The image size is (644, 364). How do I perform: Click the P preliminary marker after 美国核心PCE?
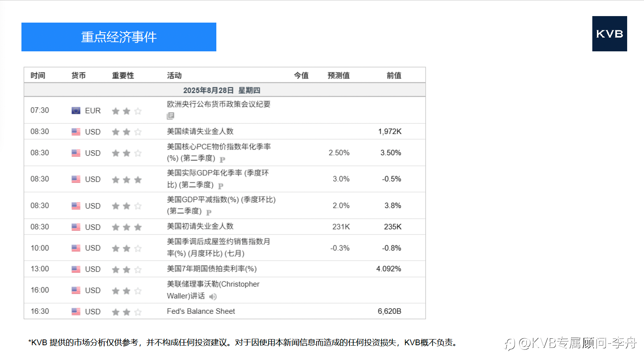[x=222, y=159]
